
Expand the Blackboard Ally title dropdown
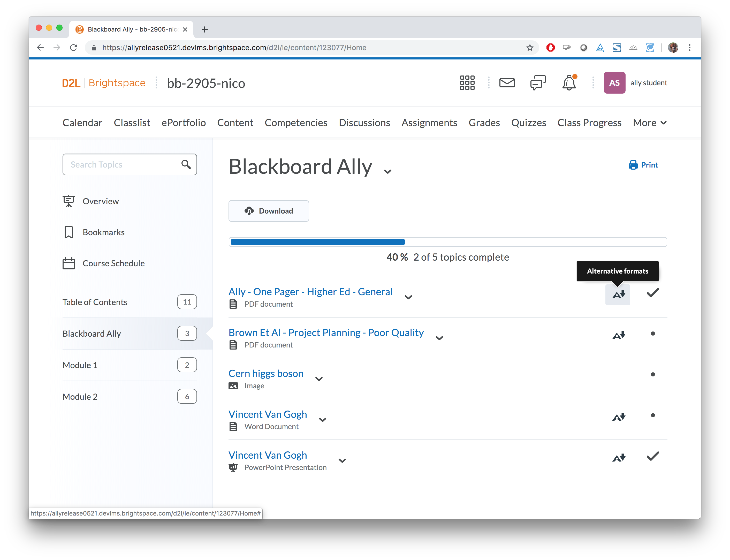tap(387, 171)
